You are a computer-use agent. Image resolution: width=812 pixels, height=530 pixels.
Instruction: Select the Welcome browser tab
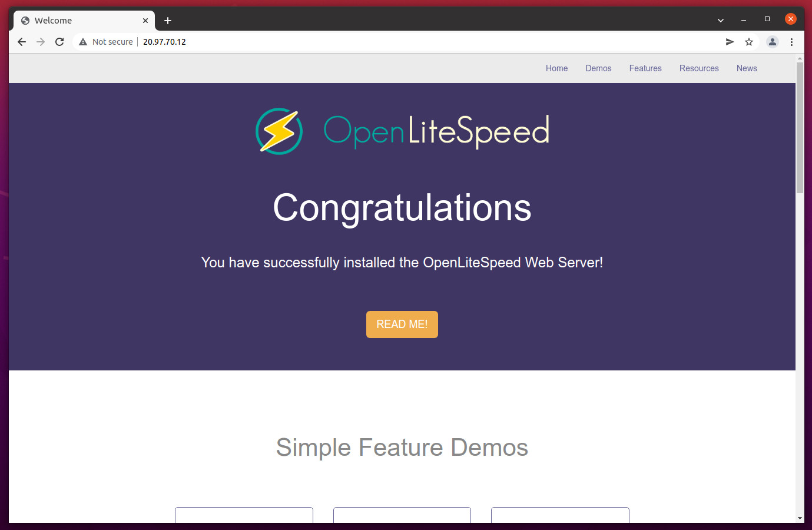coord(84,21)
